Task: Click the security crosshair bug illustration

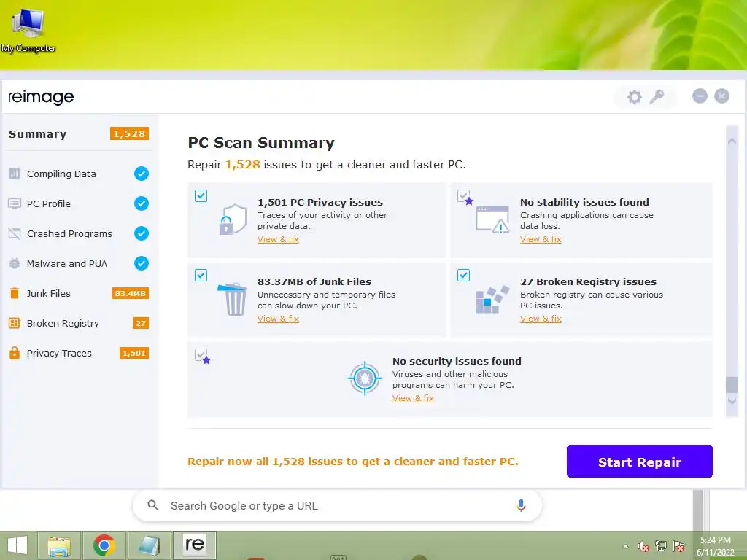Action: (365, 378)
